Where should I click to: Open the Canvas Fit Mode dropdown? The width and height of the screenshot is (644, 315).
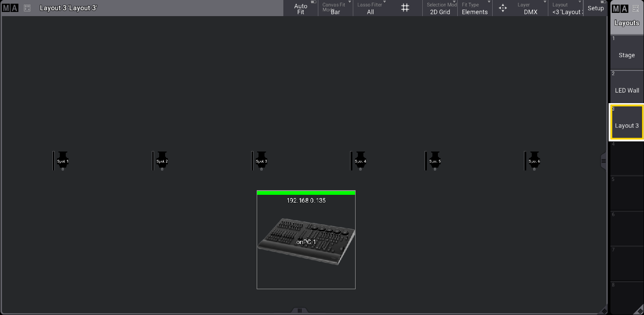(335, 8)
